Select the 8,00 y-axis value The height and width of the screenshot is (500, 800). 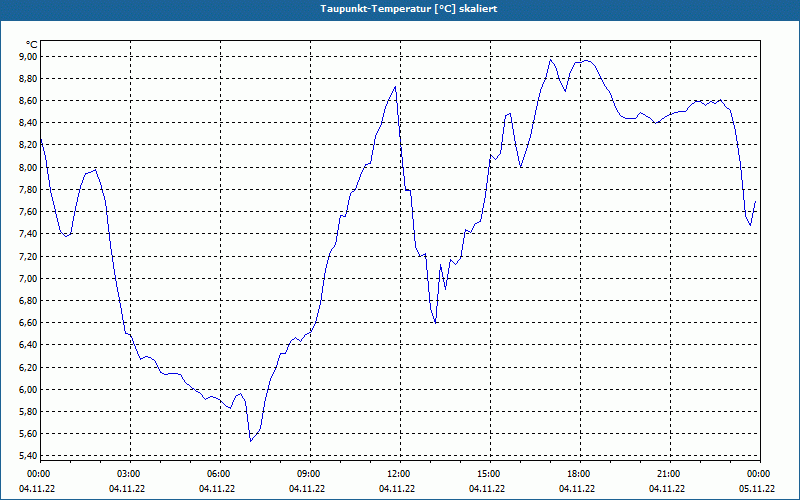click(28, 167)
